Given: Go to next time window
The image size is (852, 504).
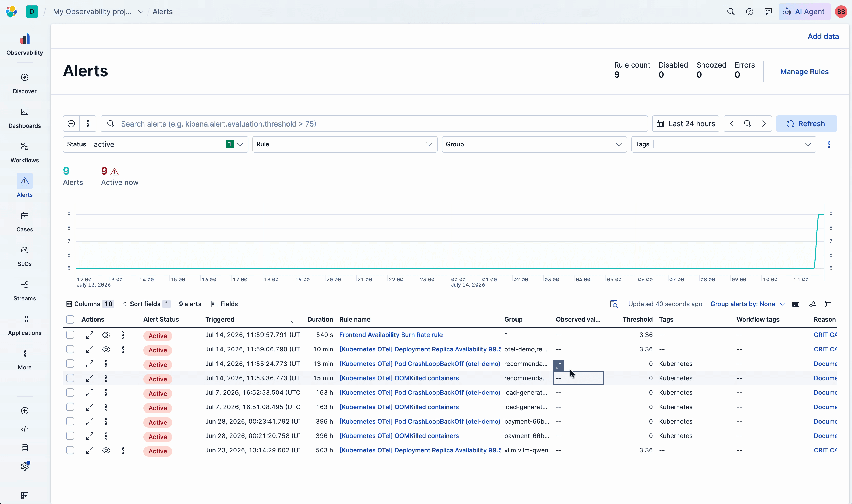Looking at the screenshot, I should (x=764, y=124).
